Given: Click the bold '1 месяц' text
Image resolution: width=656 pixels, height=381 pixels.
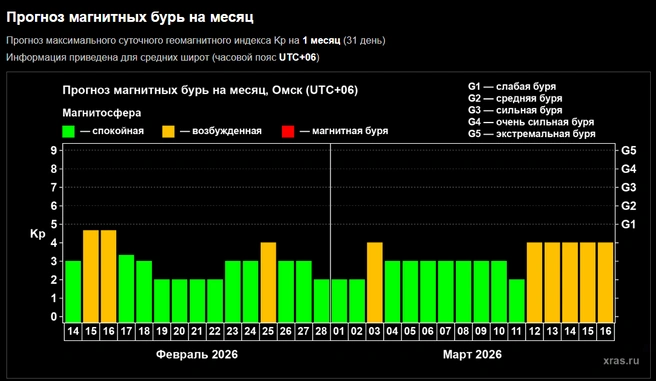Looking at the screenshot, I should 321,41.
